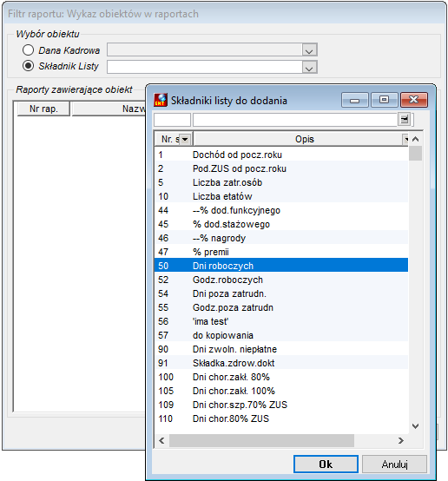
Task: Click horizontal scrollbar left arrow
Action: [161, 440]
